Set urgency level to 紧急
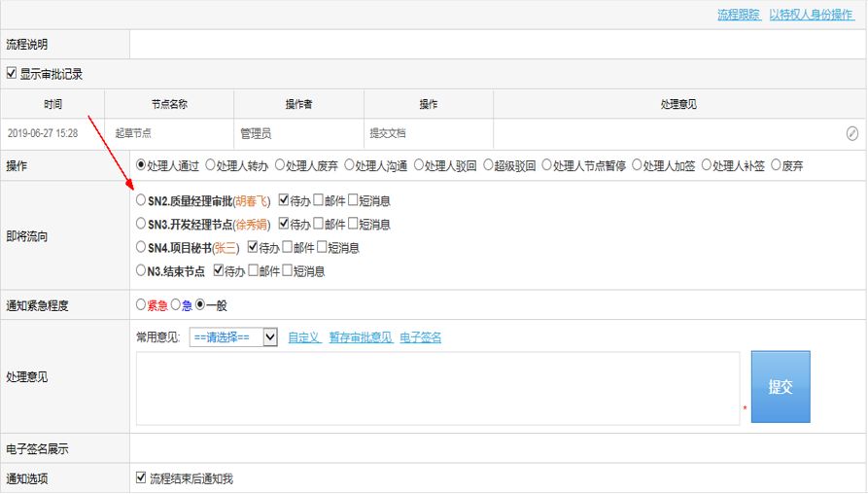The height and width of the screenshot is (494, 868). (x=142, y=305)
